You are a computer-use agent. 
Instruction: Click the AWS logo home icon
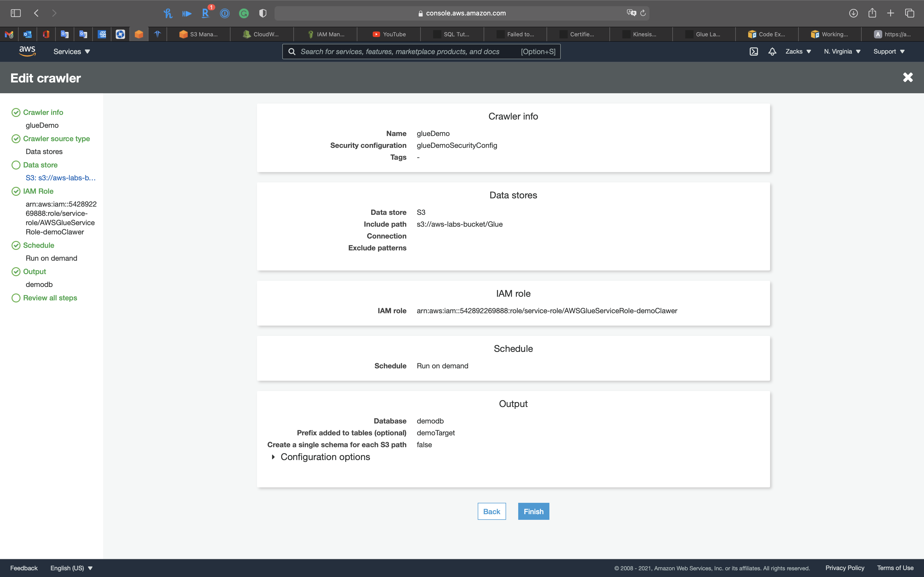(27, 51)
